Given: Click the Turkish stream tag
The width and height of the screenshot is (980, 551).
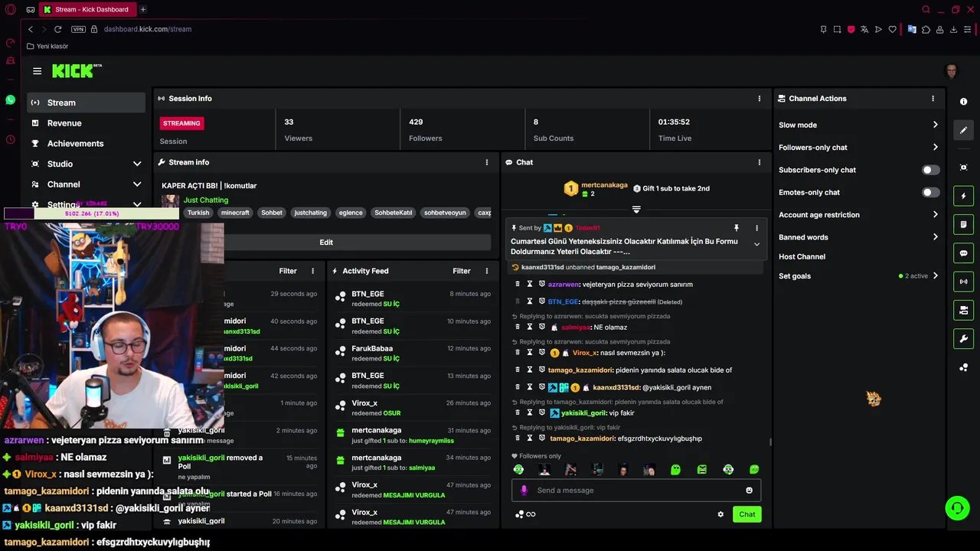Looking at the screenshot, I should pyautogui.click(x=198, y=213).
